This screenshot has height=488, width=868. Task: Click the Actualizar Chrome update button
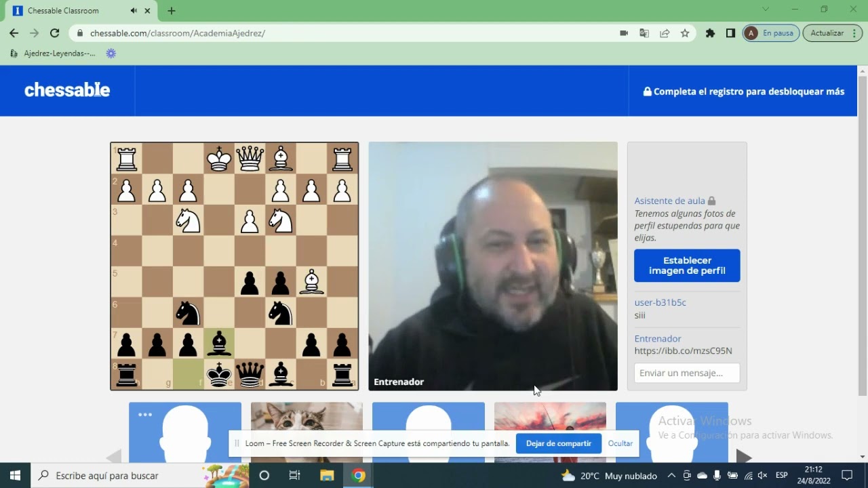[832, 33]
